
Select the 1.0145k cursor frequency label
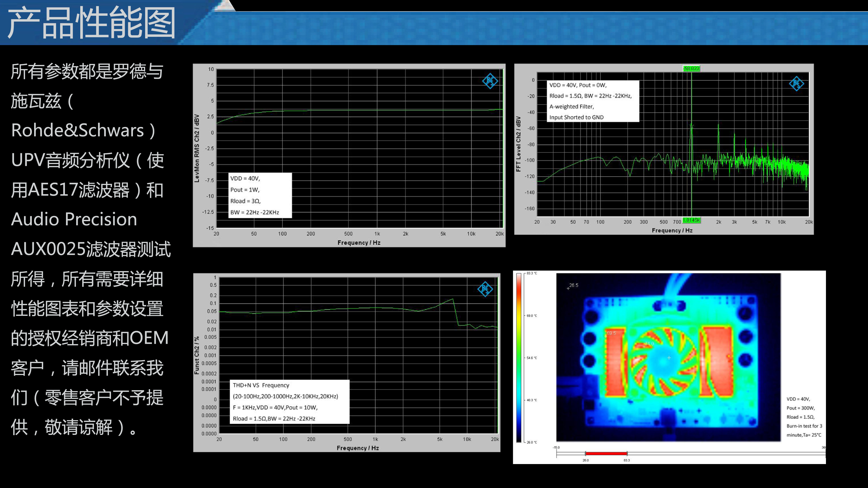691,220
